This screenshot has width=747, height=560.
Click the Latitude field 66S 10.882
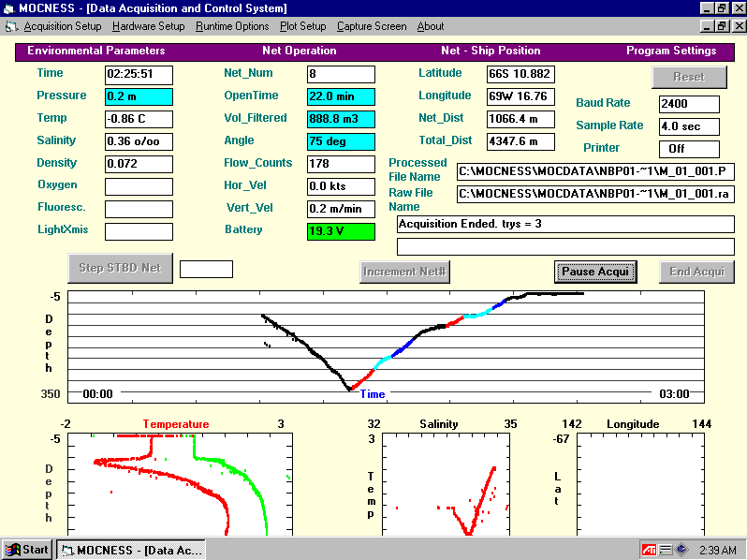click(520, 74)
